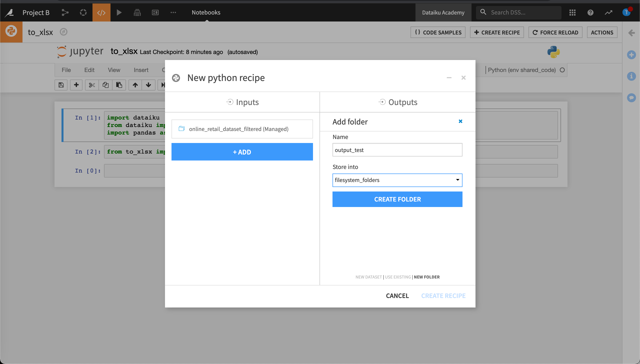This screenshot has width=640, height=364.
Task: Open the Jupyter View menu
Action: click(x=114, y=70)
